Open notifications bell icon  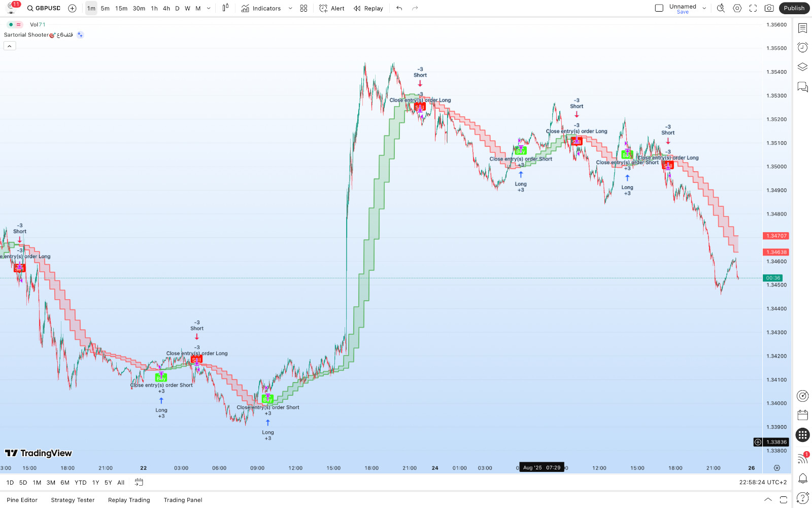coord(802,478)
